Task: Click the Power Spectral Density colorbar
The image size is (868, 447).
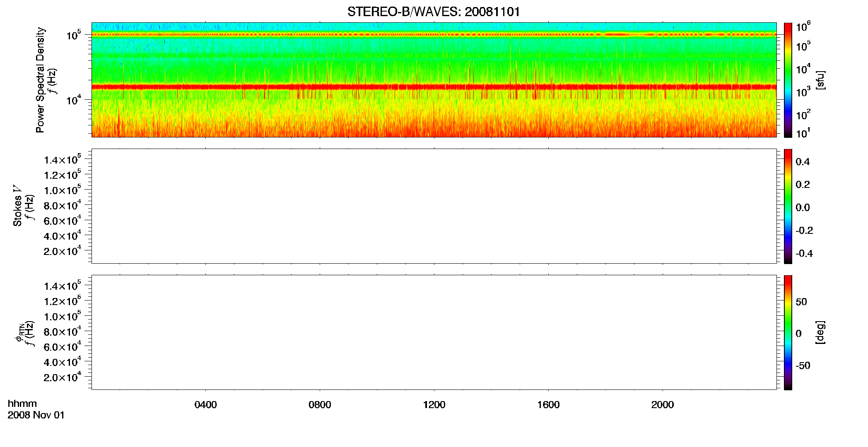Action: [x=788, y=80]
